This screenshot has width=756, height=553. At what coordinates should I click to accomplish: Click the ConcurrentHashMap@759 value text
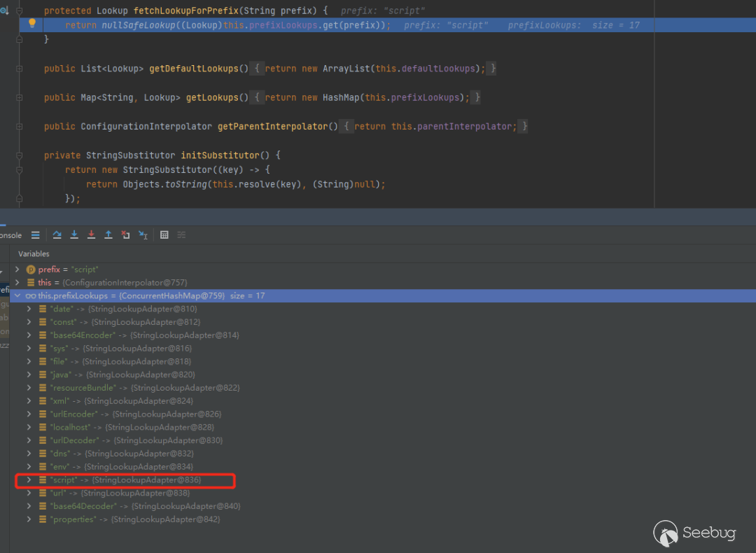[172, 295]
